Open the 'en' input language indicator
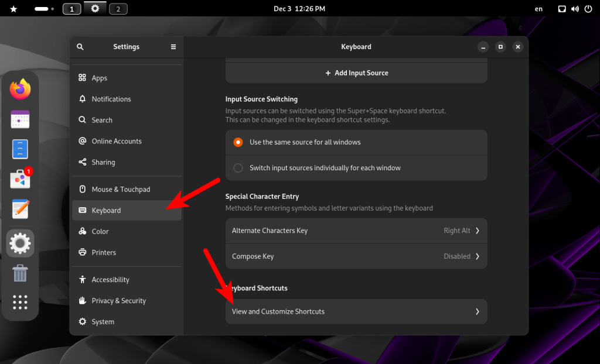The height and width of the screenshot is (364, 600). click(x=538, y=9)
